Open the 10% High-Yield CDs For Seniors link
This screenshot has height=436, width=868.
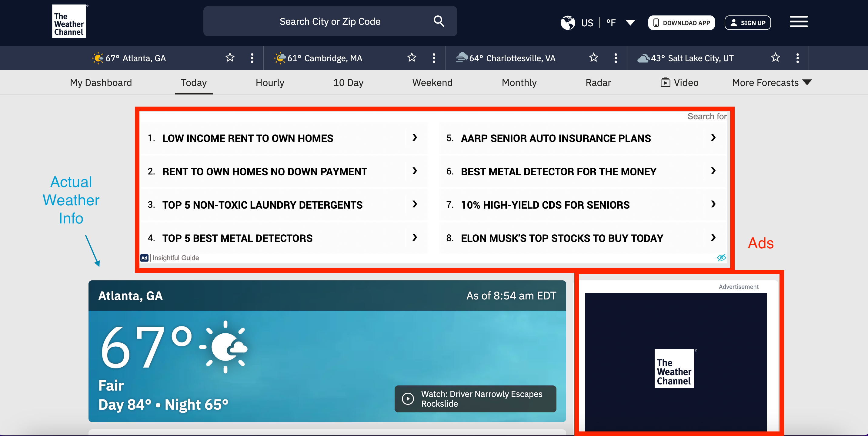(x=545, y=205)
